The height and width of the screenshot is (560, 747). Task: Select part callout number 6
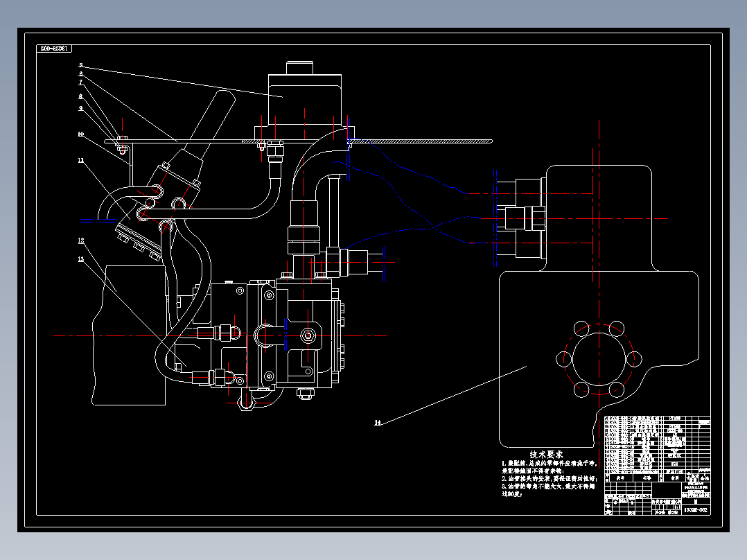coord(81,74)
